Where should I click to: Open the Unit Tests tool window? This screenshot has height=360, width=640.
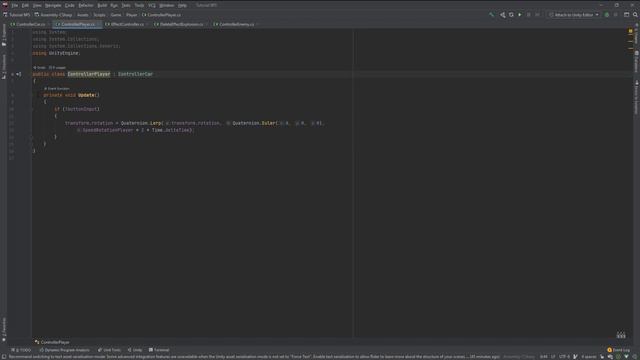109,350
